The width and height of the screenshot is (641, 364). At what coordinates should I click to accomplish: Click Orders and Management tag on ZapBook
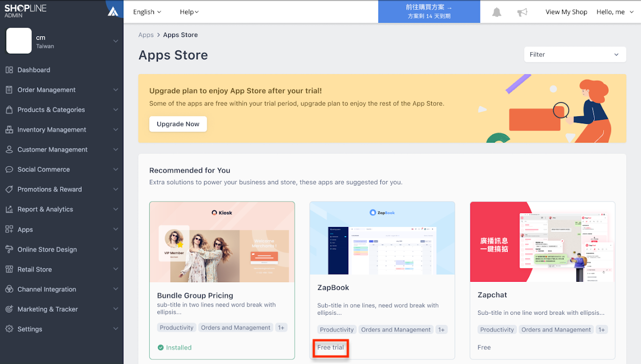pos(396,330)
